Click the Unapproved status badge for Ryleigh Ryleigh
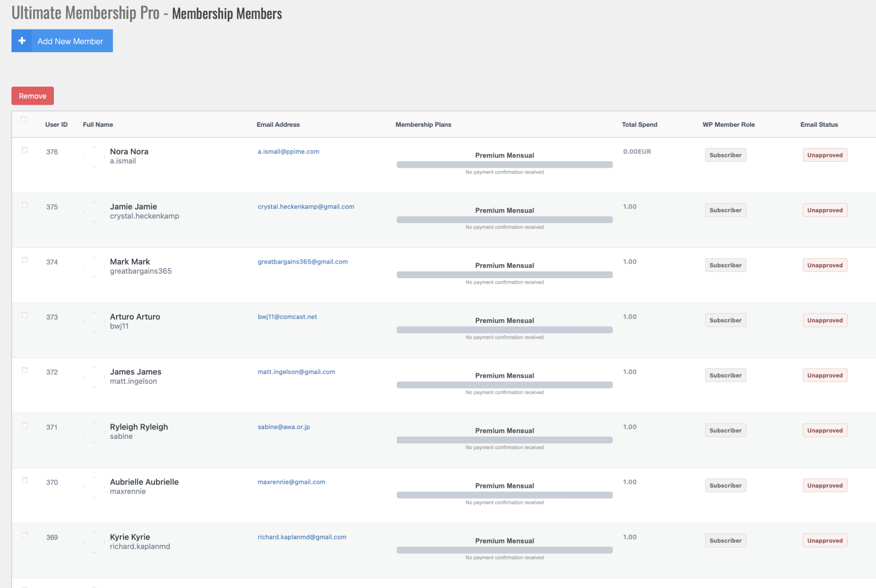876x588 pixels. click(x=825, y=430)
